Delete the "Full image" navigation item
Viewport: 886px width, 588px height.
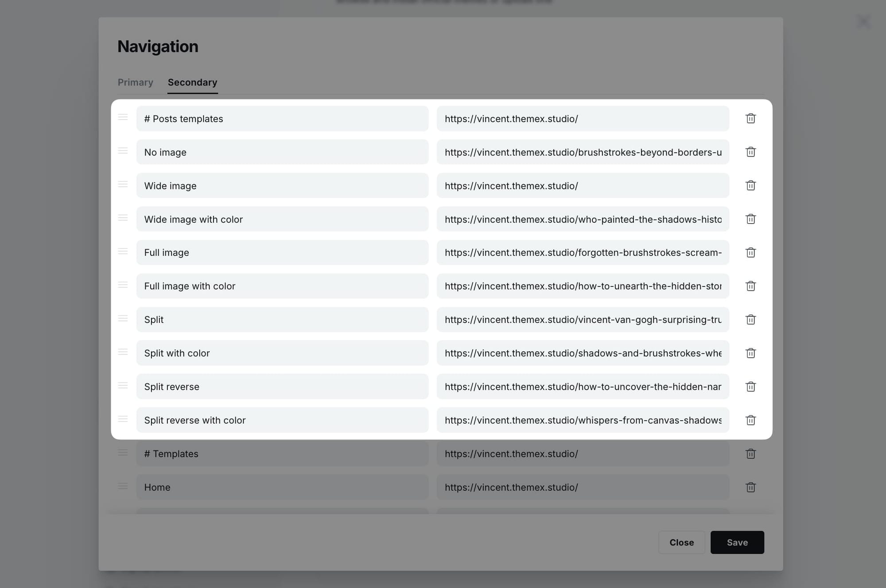tap(750, 252)
